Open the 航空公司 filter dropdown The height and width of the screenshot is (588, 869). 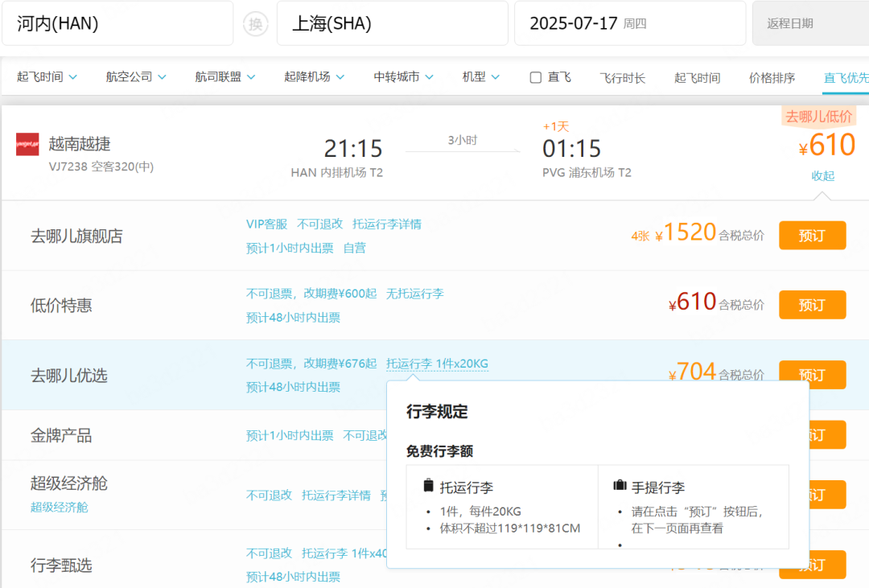(x=136, y=77)
